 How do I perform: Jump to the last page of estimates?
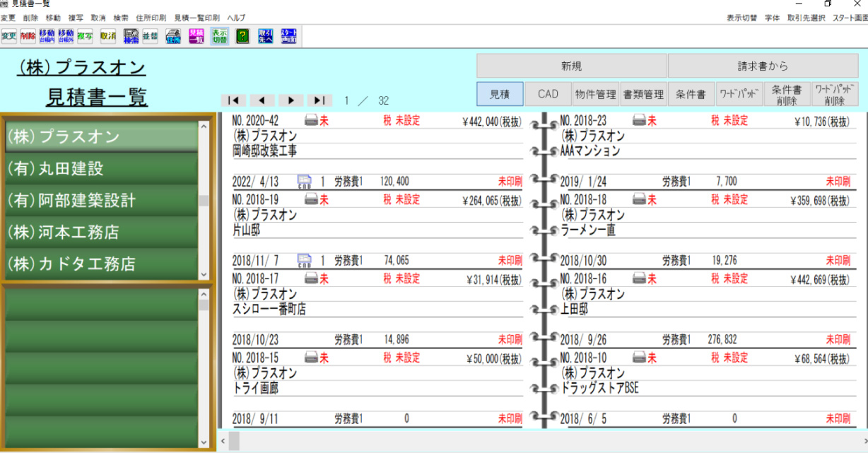pyautogui.click(x=319, y=100)
